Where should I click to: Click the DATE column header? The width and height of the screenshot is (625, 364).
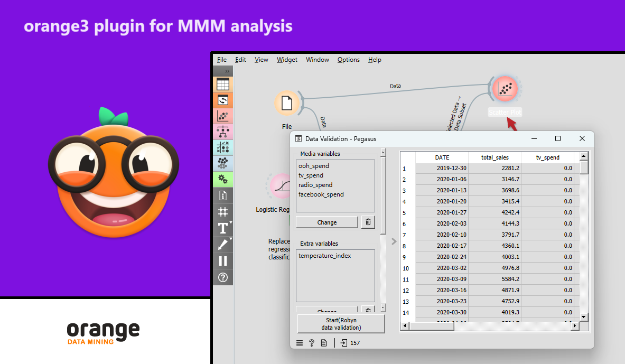pyautogui.click(x=442, y=157)
